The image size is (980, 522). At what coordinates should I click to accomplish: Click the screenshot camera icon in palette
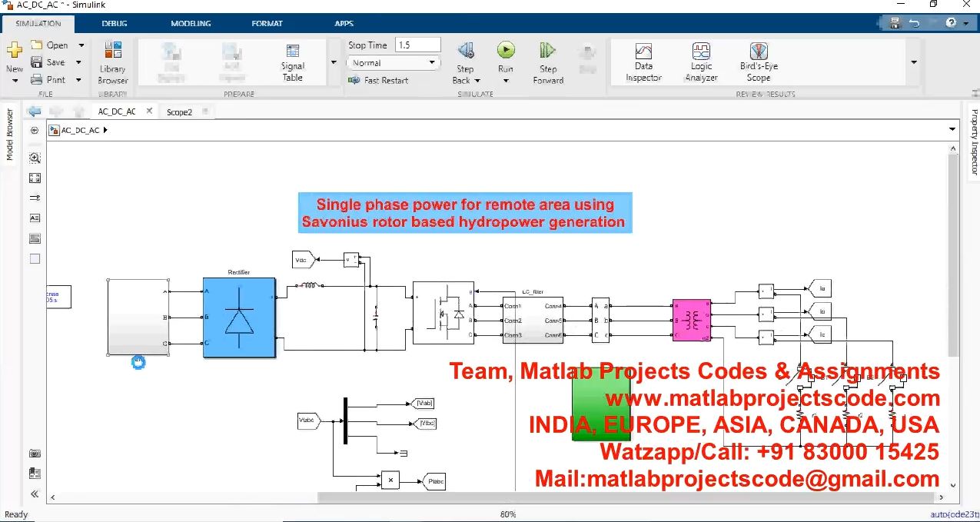pos(35,454)
